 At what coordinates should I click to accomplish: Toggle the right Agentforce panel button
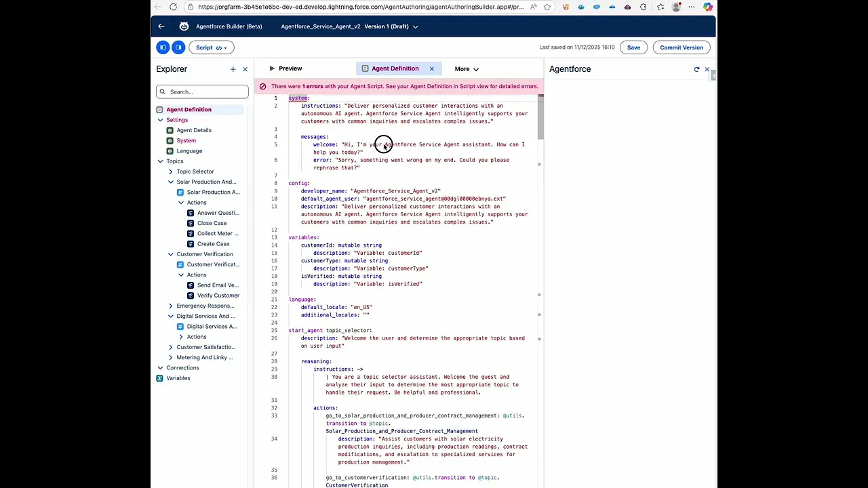tap(178, 47)
